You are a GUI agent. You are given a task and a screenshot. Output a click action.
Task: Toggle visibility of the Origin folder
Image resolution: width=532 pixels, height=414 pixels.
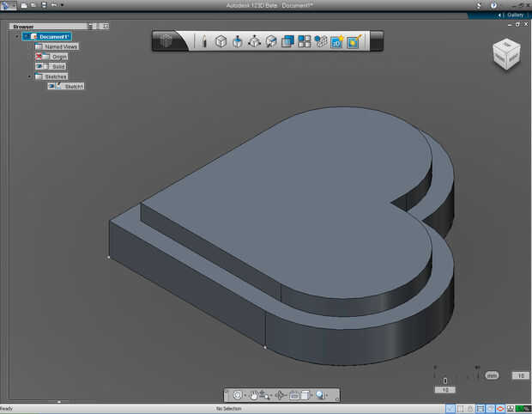pyautogui.click(x=39, y=57)
